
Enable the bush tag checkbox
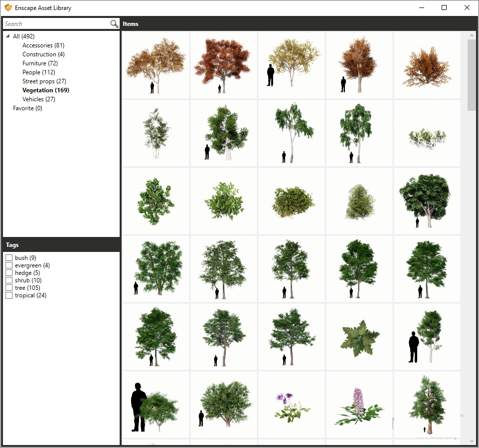click(x=9, y=258)
